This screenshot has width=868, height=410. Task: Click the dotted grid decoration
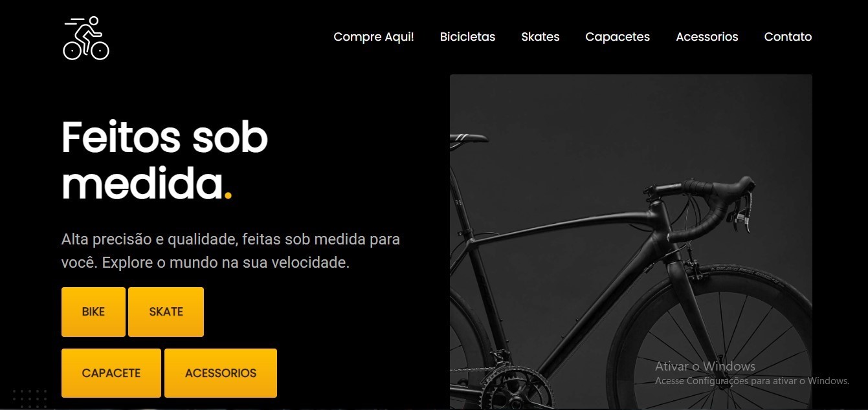pos(30,398)
